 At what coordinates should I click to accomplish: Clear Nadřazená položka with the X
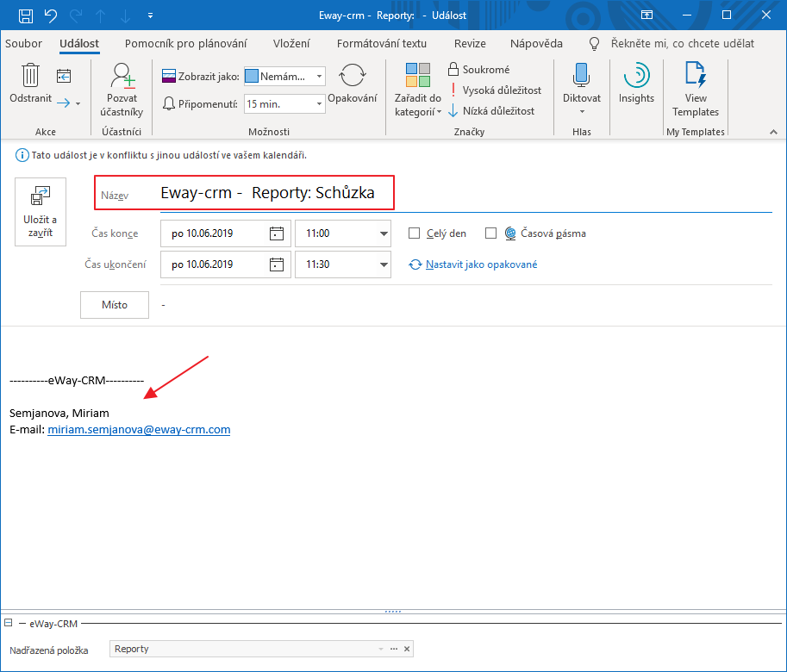click(407, 649)
